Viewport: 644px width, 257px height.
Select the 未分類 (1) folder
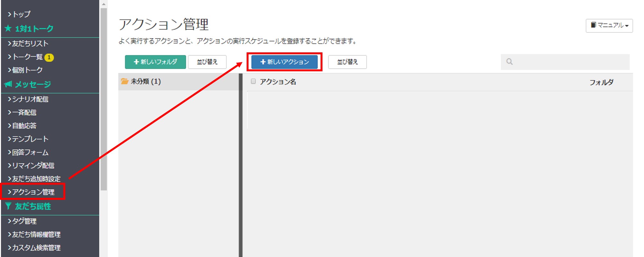178,82
